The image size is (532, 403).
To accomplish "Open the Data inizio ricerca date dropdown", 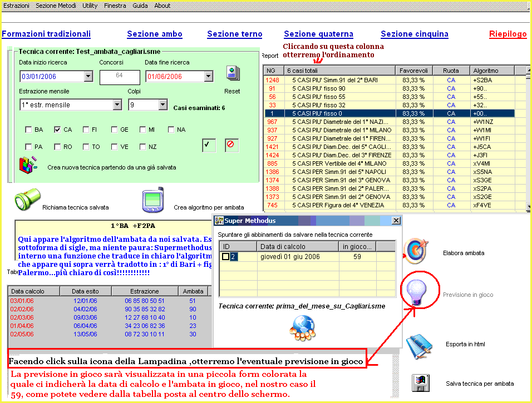I will coord(88,76).
